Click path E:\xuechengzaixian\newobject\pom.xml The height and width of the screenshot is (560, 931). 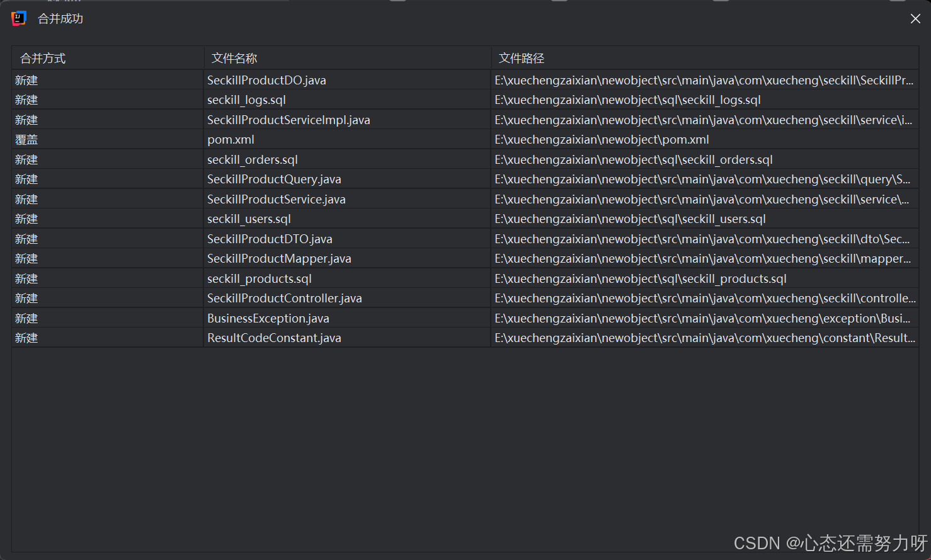[602, 139]
